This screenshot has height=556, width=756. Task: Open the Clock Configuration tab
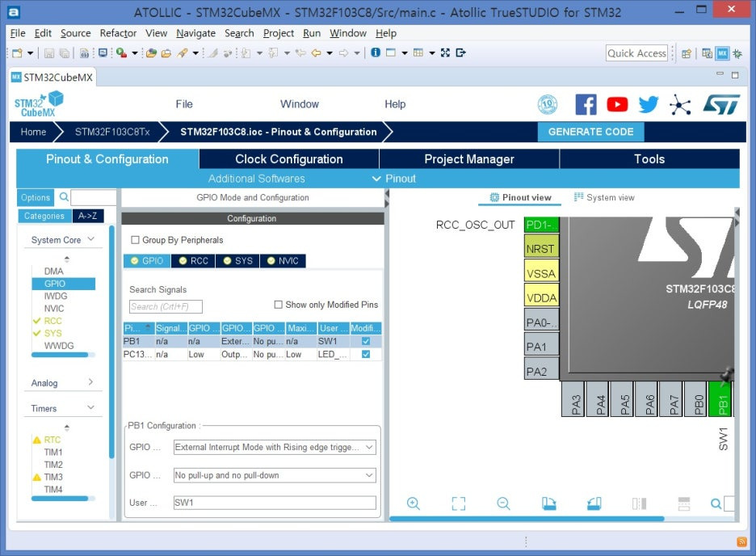coord(289,159)
